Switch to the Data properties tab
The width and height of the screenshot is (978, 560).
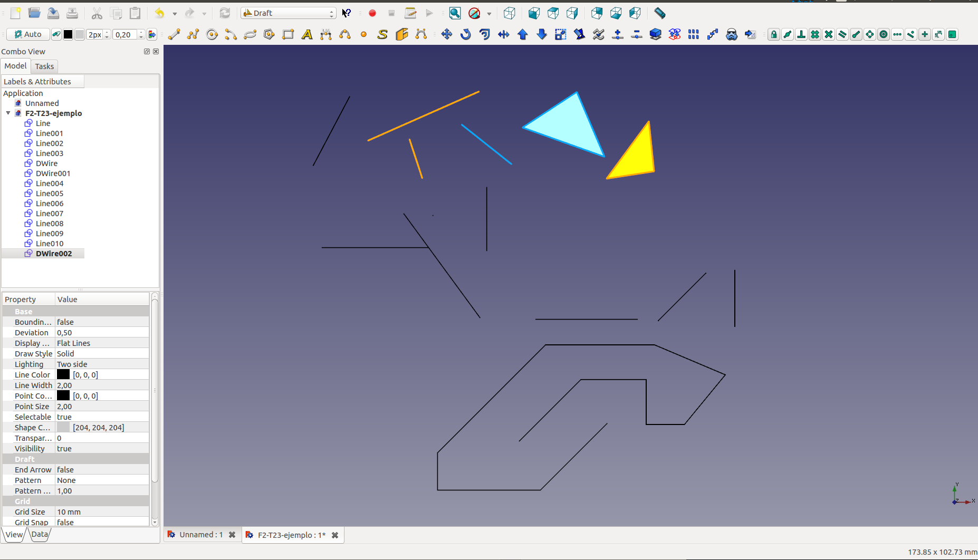40,534
